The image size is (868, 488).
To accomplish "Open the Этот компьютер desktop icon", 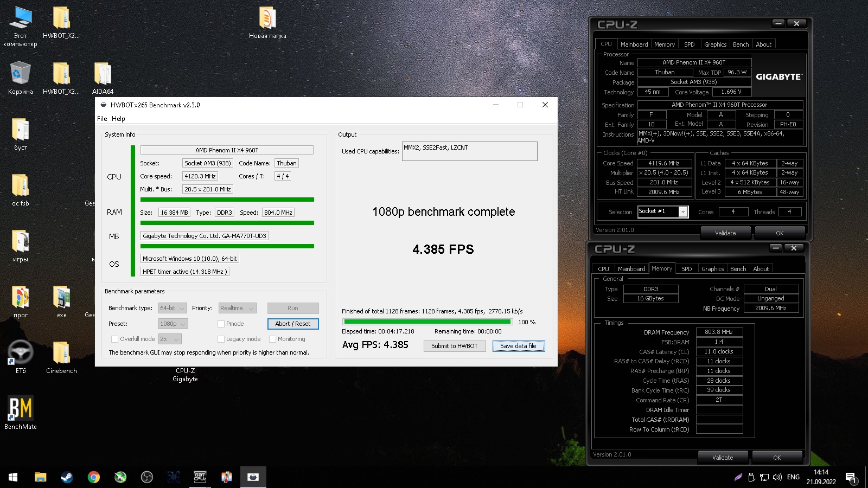I will (20, 27).
